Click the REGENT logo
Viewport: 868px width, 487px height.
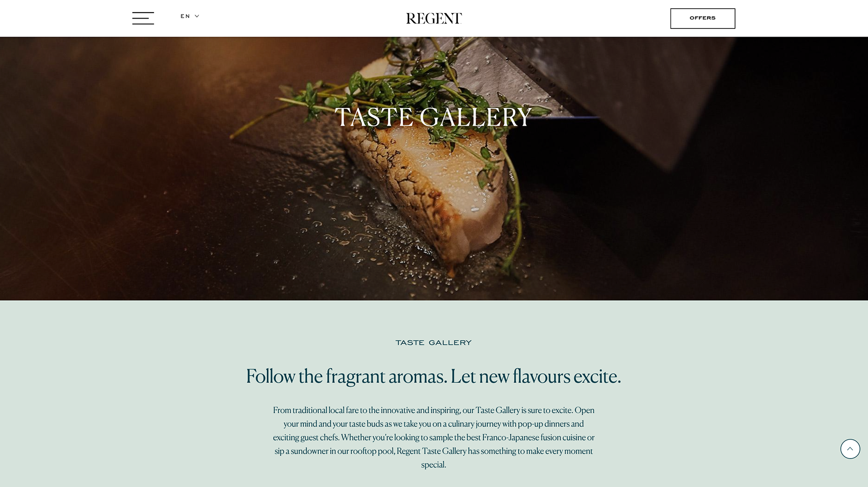coord(434,19)
